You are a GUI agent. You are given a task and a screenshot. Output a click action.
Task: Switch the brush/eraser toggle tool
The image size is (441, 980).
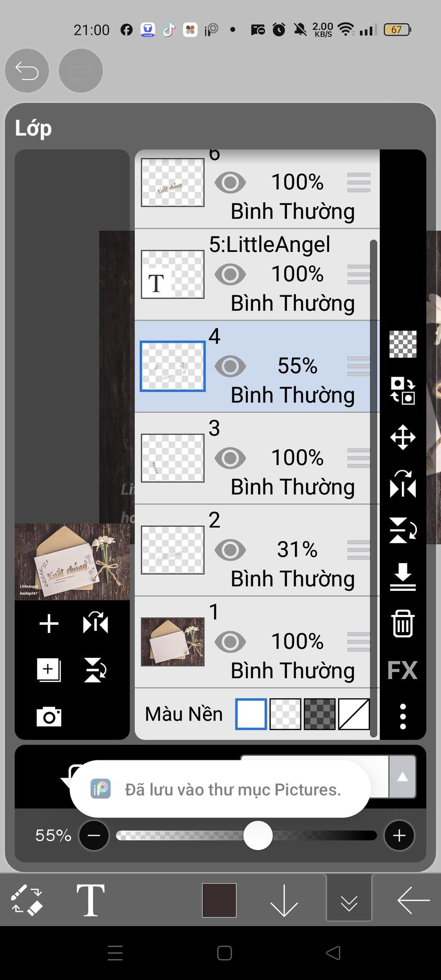click(x=26, y=900)
